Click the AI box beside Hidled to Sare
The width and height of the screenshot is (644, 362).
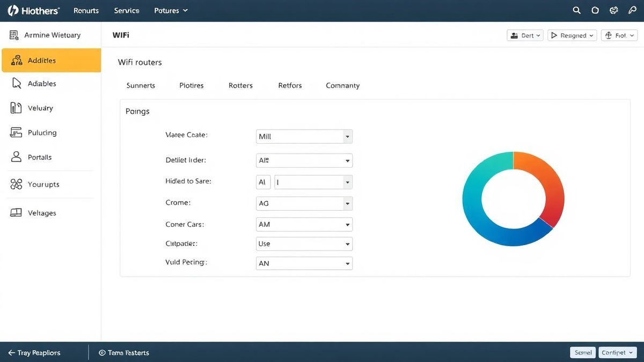[x=263, y=182]
